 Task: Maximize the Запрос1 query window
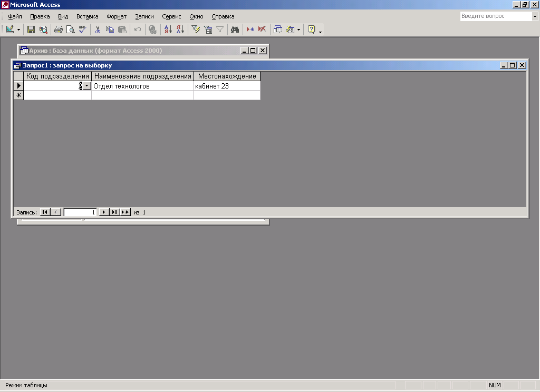(x=513, y=65)
